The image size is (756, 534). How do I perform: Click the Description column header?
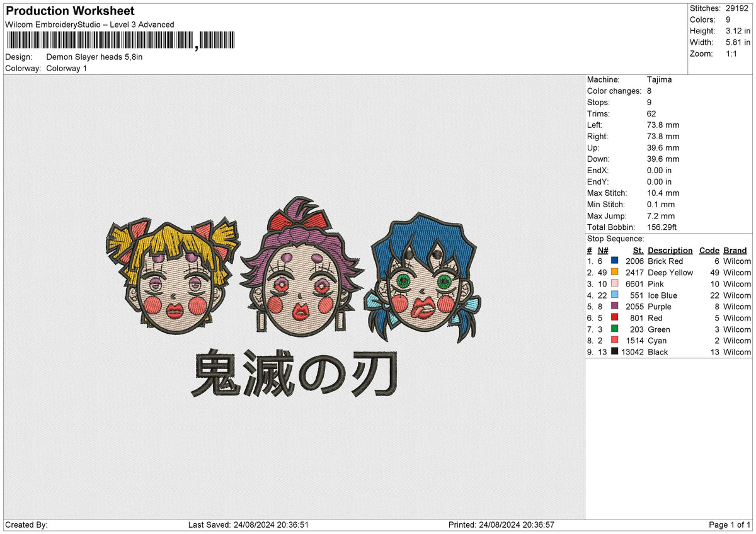[x=670, y=250]
